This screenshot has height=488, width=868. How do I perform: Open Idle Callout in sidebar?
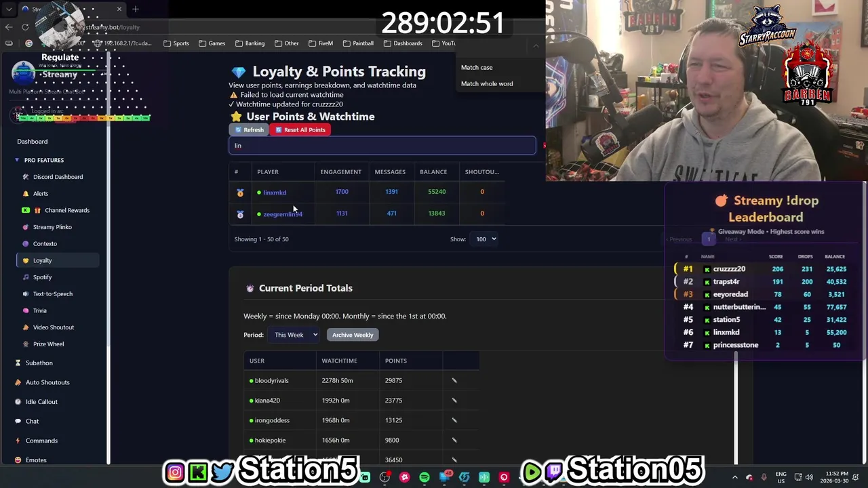[41, 402]
